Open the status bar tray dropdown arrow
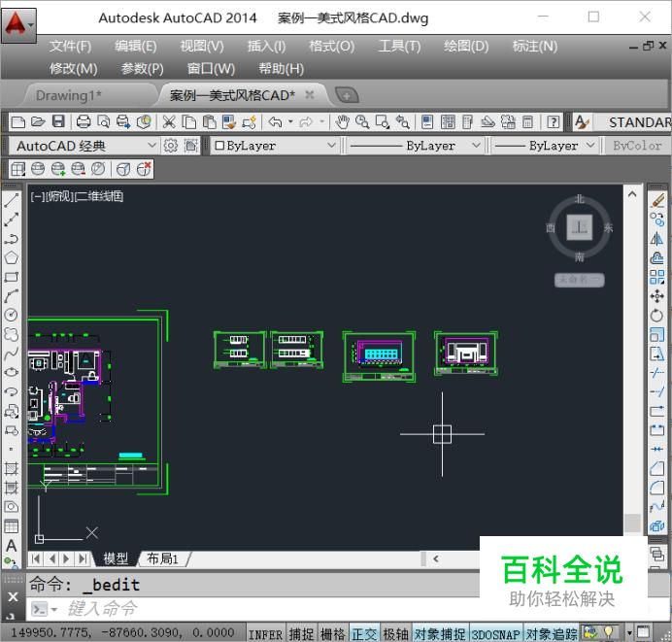 [x=628, y=633]
